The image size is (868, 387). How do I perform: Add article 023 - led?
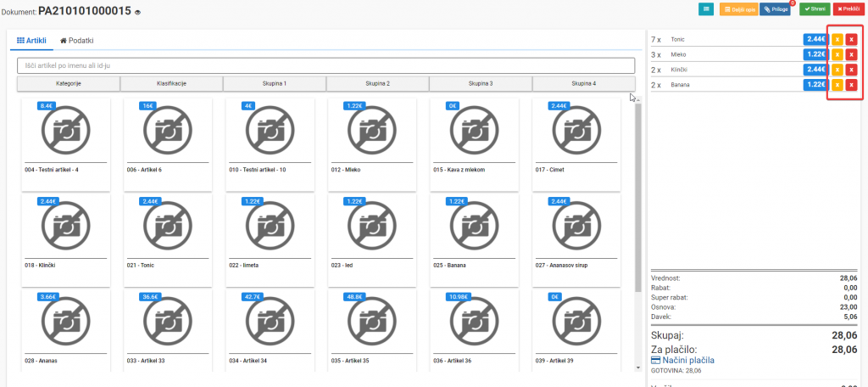click(372, 240)
